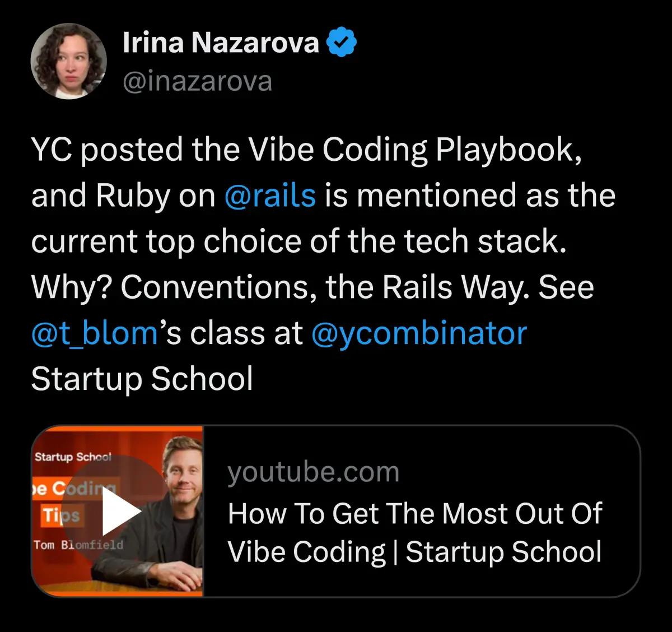Select the video title text on the card

point(416,532)
